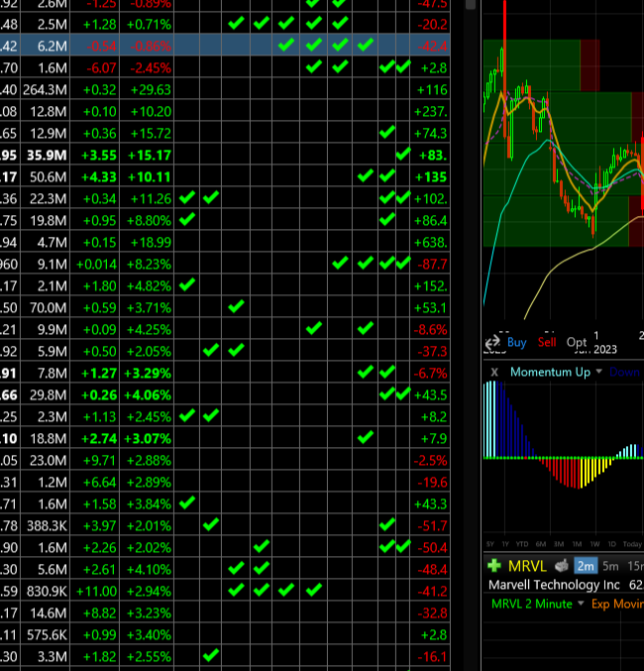Screen dimensions: 644x671
Task: Click the green check in 35.9M row
Action: tap(402, 154)
